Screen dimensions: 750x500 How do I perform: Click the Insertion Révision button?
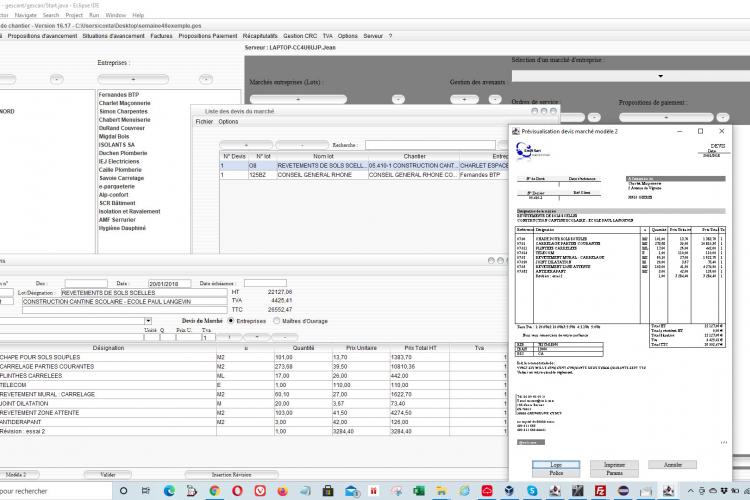click(x=232, y=475)
